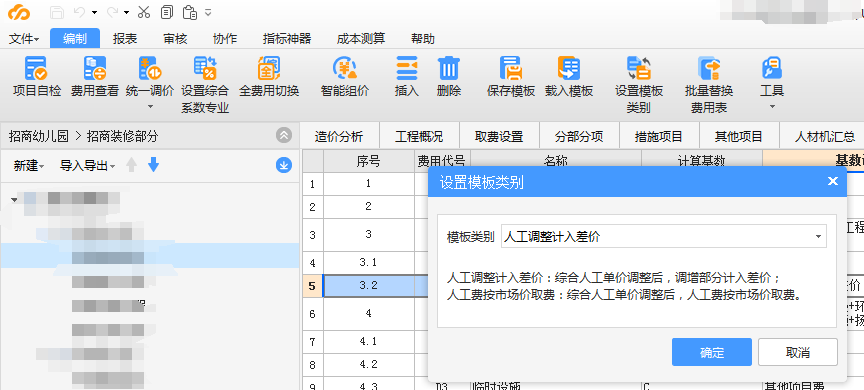Open the redo history dropdown arrow

tap(127, 12)
